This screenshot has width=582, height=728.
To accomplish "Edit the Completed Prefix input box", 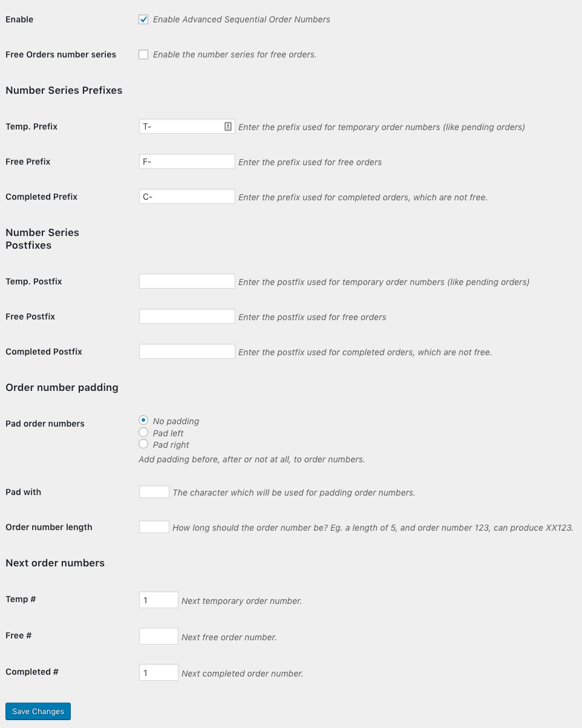I will point(187,197).
